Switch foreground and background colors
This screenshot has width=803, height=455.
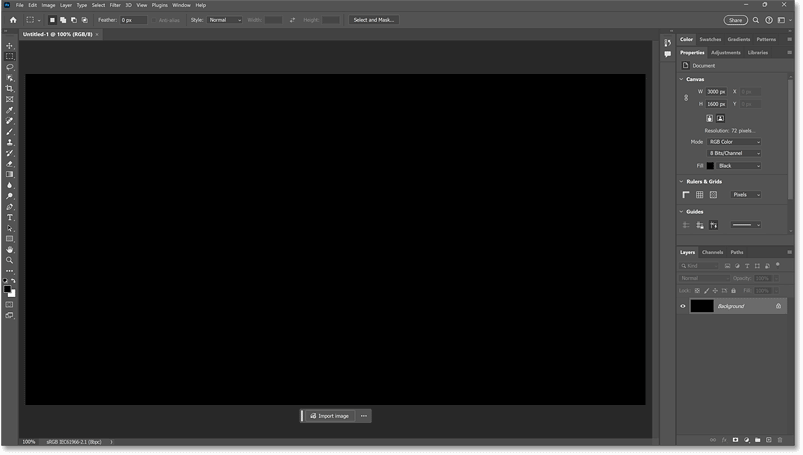tap(13, 281)
